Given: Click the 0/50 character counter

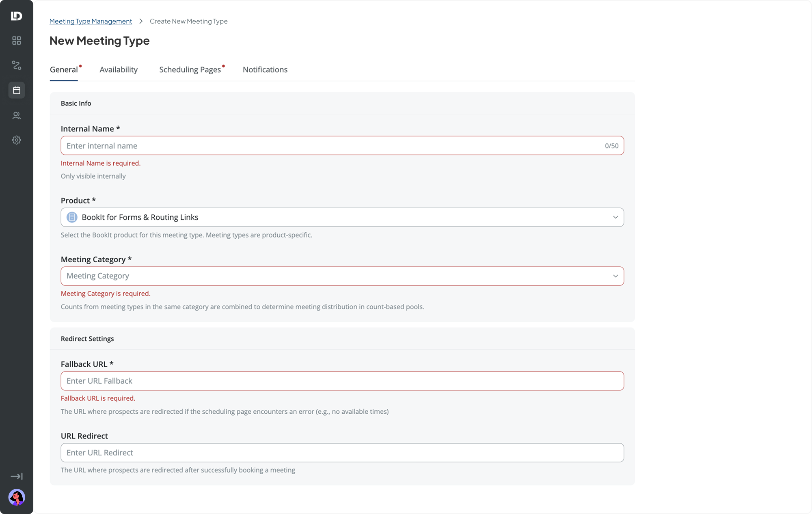Looking at the screenshot, I should click(x=611, y=146).
